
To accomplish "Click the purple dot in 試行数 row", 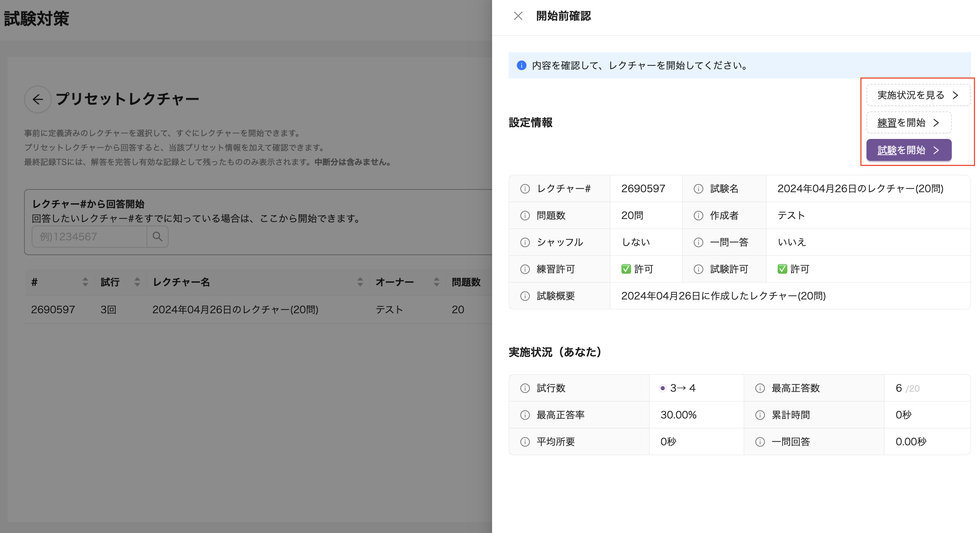I will pyautogui.click(x=663, y=388).
